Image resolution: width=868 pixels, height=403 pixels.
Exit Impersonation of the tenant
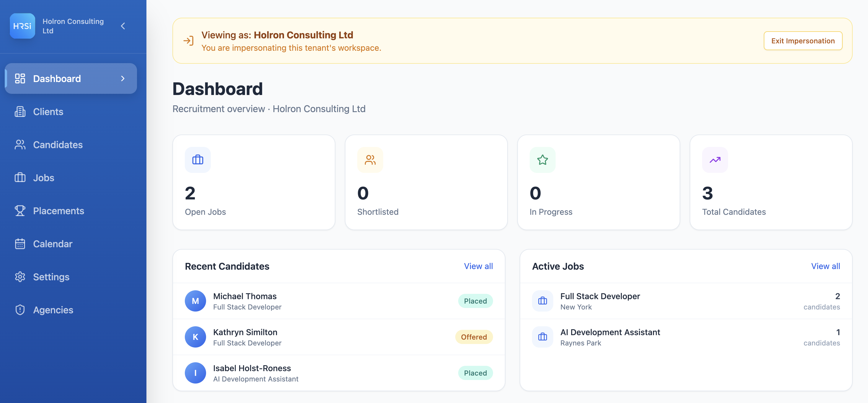tap(803, 41)
